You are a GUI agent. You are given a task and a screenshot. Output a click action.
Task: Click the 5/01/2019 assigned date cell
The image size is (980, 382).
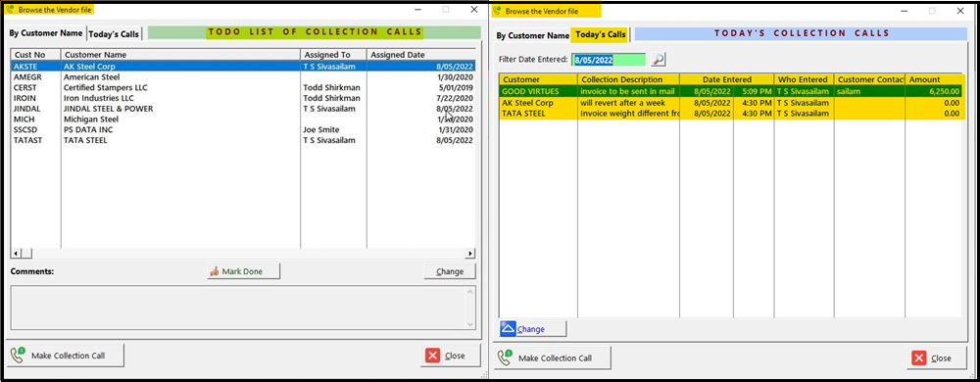(x=421, y=87)
